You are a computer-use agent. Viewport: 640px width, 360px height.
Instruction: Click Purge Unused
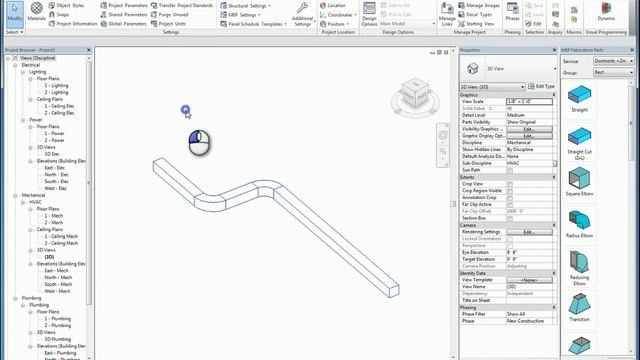tap(169, 14)
